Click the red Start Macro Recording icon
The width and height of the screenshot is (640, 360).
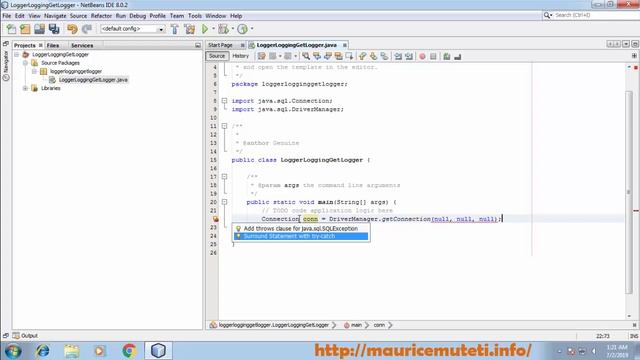click(422, 56)
